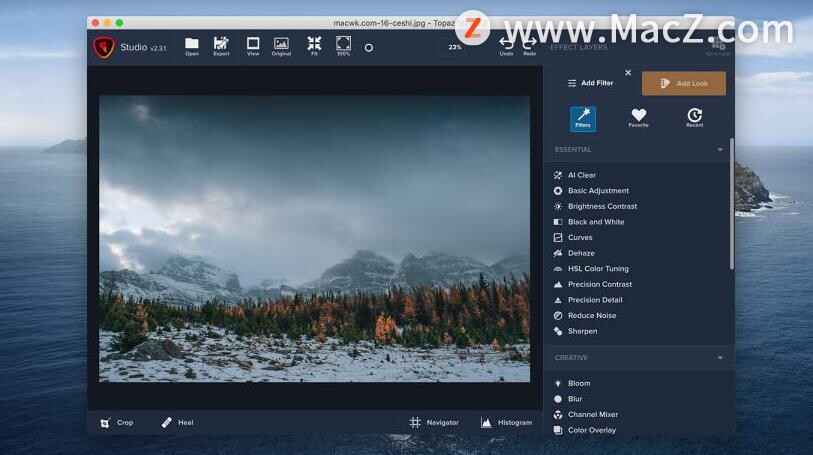
Task: Select Brightness Contrast filter
Action: (x=595, y=206)
